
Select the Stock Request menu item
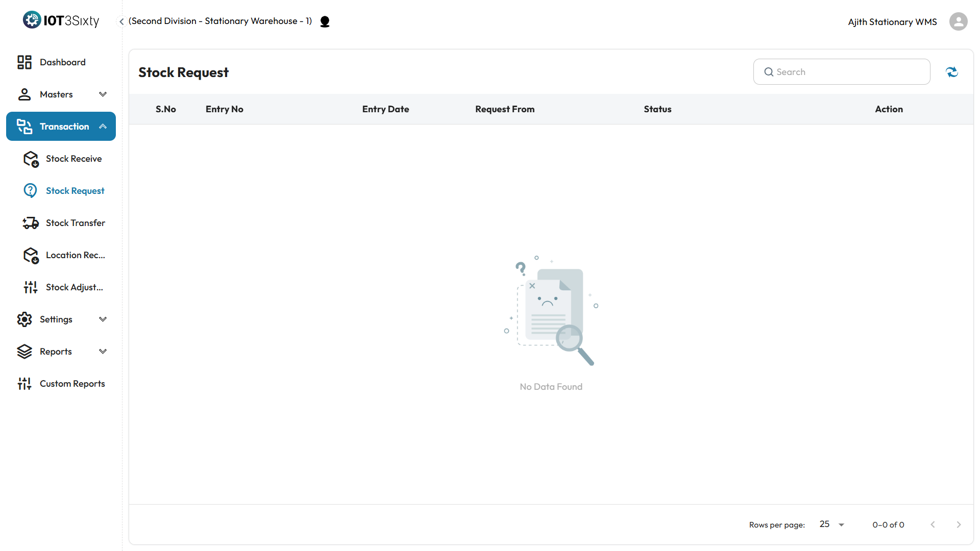pyautogui.click(x=75, y=191)
